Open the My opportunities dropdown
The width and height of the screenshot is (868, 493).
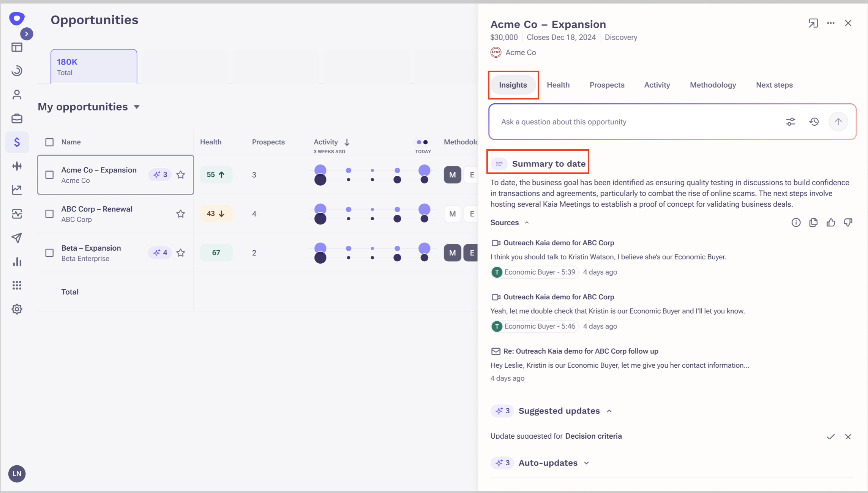pos(136,107)
